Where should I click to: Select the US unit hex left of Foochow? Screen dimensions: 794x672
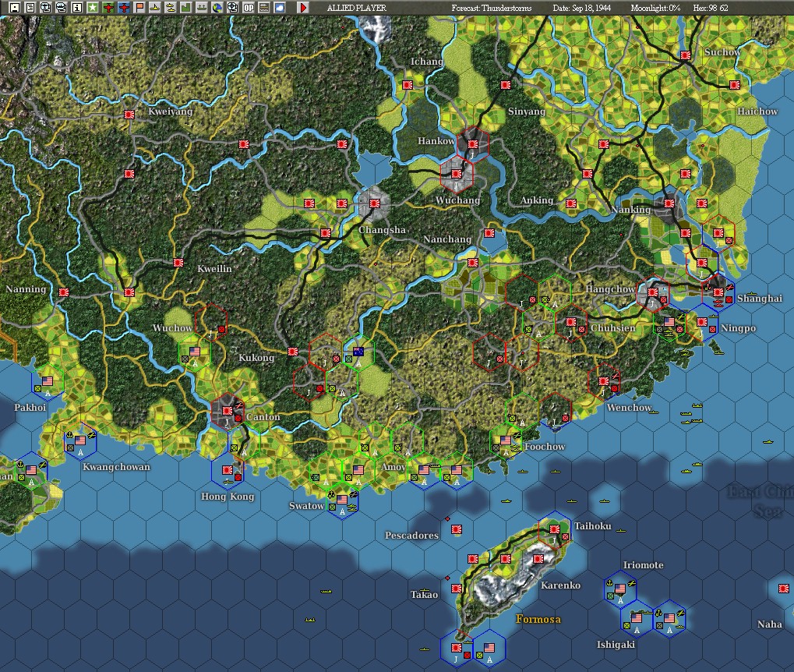(506, 441)
